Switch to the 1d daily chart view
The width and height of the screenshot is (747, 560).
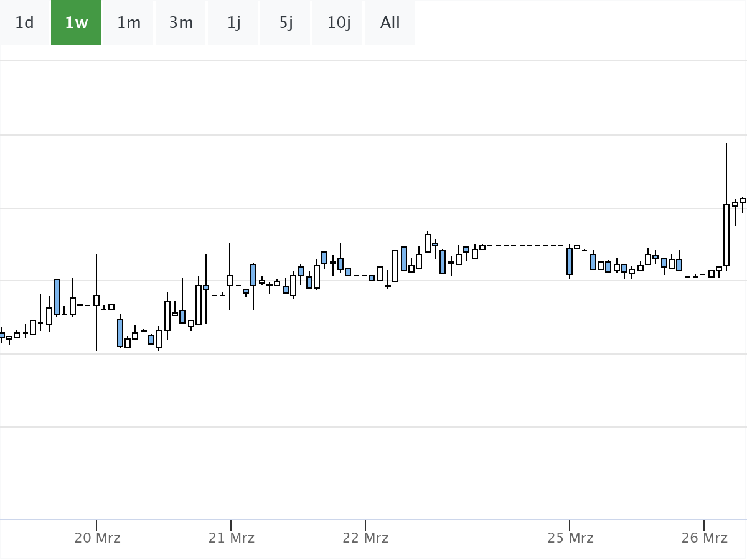coord(25,23)
